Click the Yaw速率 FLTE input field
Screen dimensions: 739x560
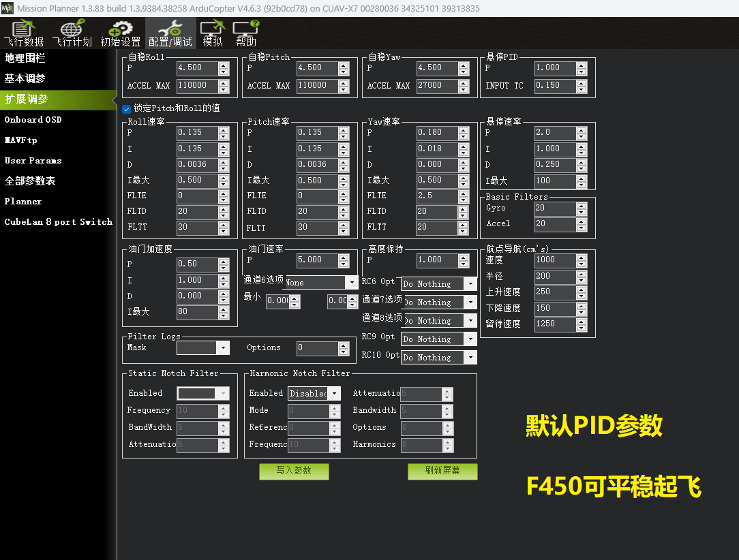pos(436,196)
